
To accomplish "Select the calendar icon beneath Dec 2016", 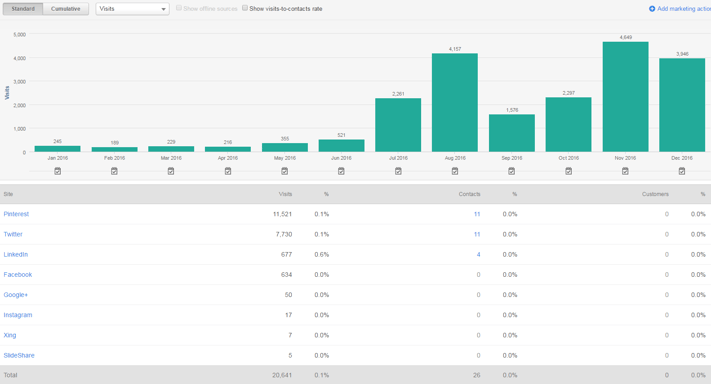I will [x=682, y=171].
